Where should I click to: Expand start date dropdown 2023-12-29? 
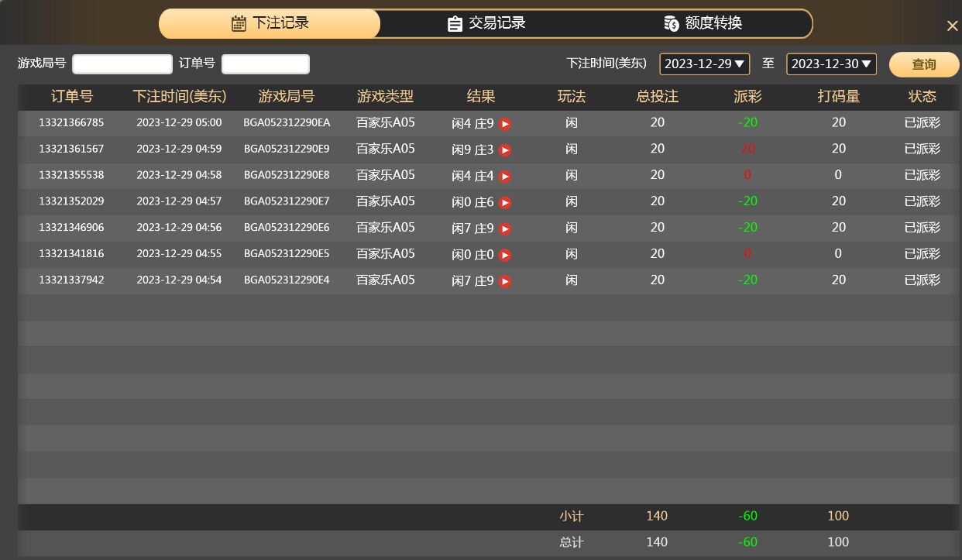pos(704,64)
